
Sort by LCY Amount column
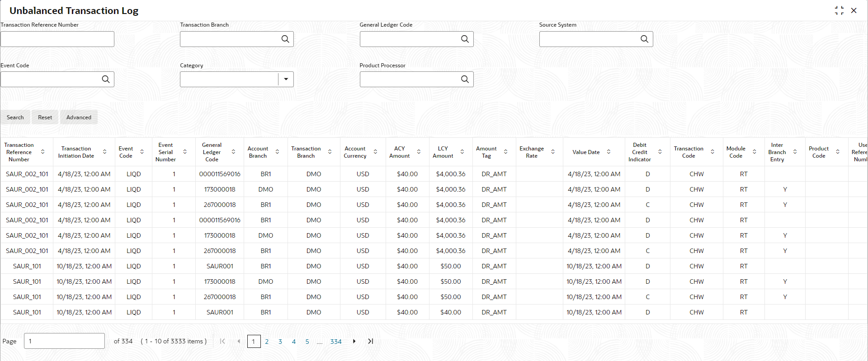462,152
